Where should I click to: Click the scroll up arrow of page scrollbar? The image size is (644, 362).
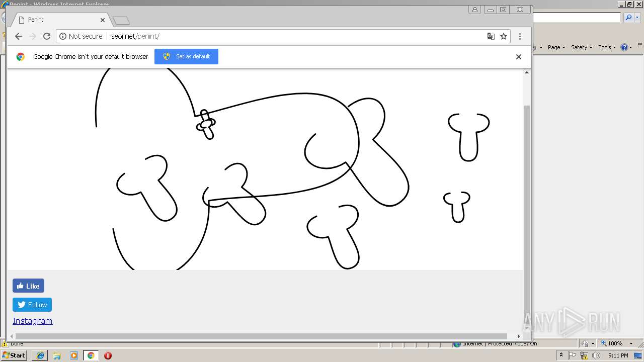pos(527,72)
